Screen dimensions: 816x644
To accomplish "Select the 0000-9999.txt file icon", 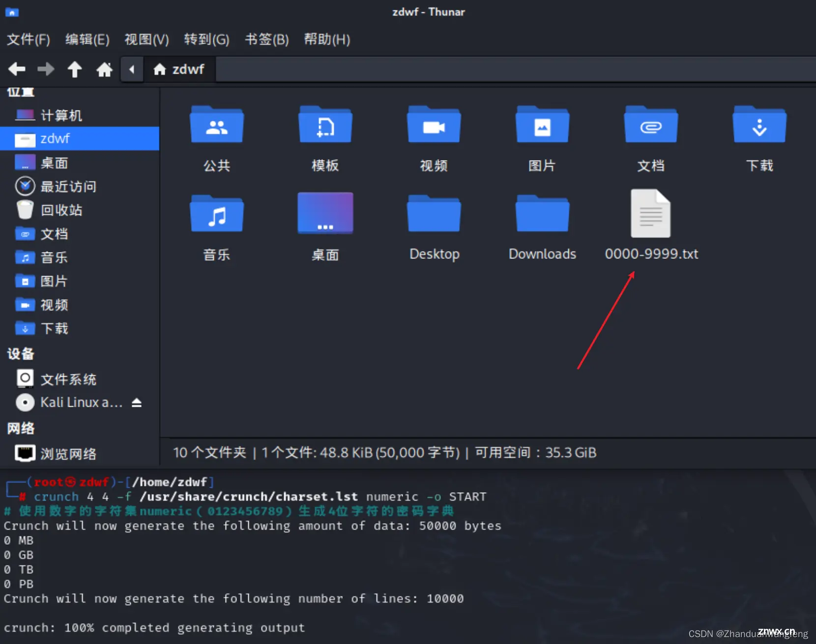I will click(651, 213).
